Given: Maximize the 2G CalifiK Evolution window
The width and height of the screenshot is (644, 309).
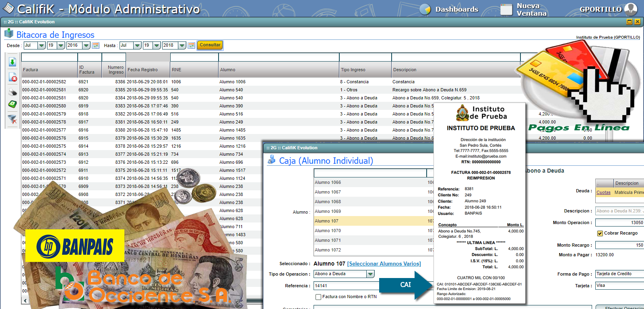Looking at the screenshot, I should pos(630,22).
